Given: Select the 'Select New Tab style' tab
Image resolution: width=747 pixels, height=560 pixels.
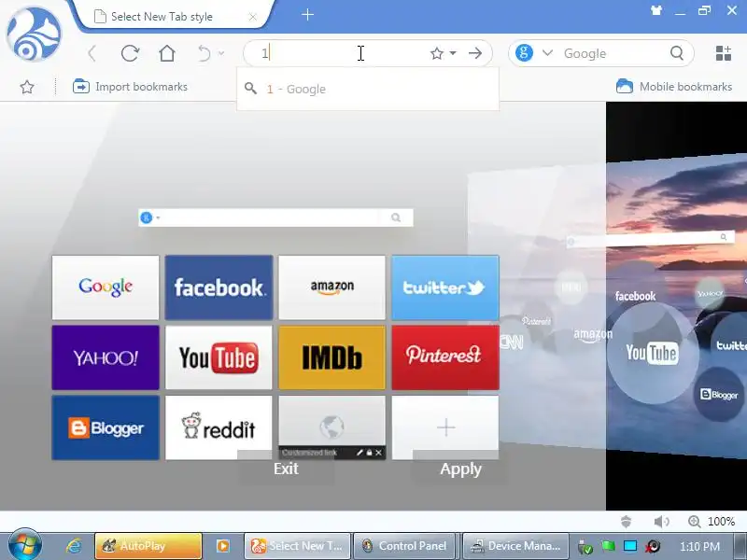Looking at the screenshot, I should [x=174, y=17].
